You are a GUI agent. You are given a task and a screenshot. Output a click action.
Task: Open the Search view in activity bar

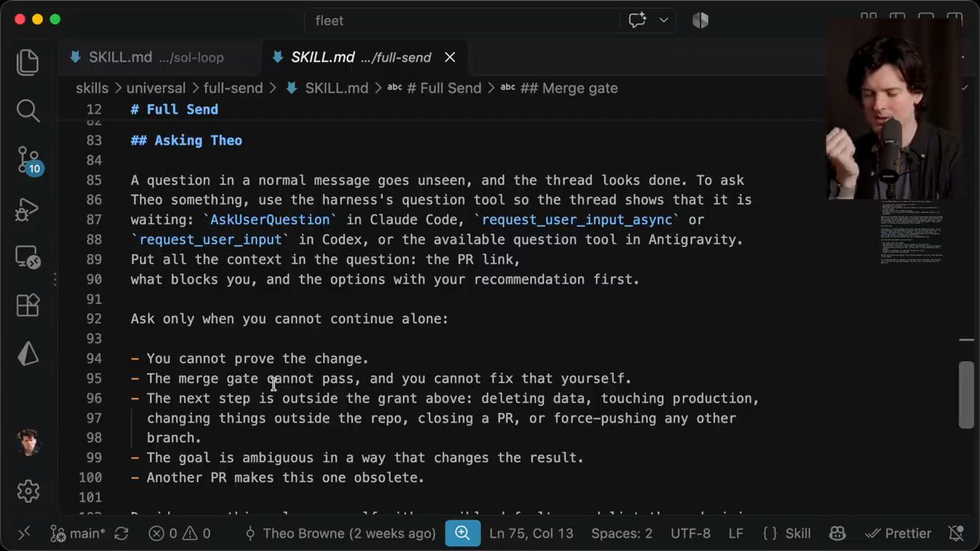coord(28,111)
